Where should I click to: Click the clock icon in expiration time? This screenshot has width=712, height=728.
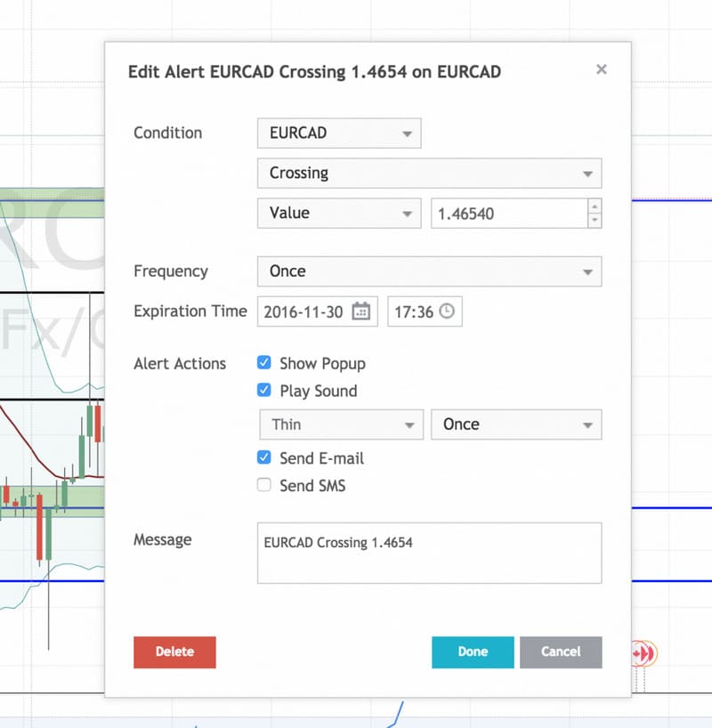(x=447, y=311)
